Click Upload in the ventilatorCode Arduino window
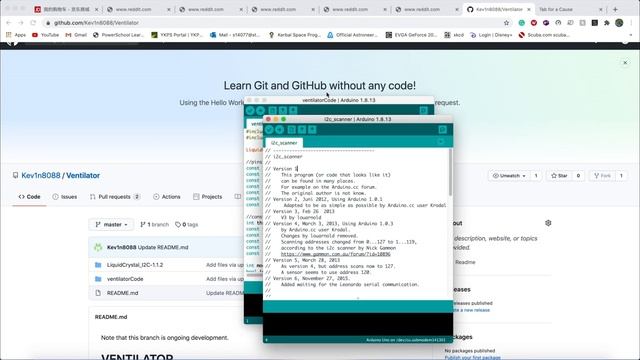 260,111
